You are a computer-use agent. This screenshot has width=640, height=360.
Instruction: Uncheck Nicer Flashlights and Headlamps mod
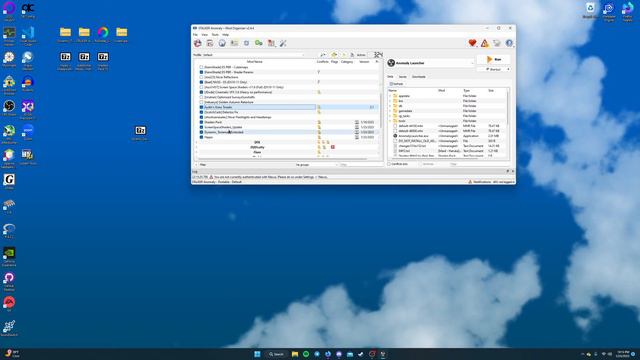tap(201, 117)
